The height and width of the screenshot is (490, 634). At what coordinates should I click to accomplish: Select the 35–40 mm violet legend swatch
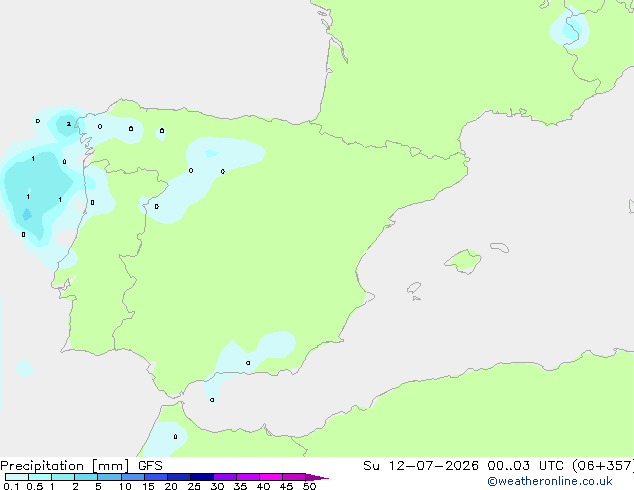(247, 477)
